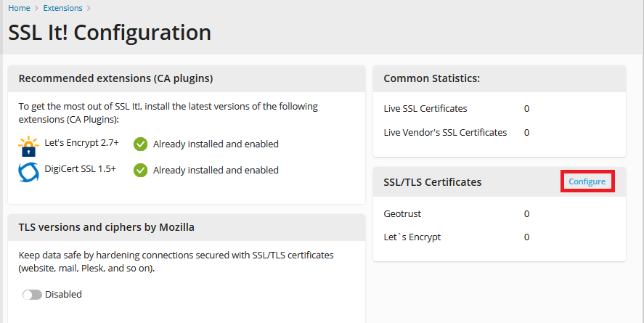Select the Let`s Encrypt row in SSL/TLS Certificates

(412, 237)
